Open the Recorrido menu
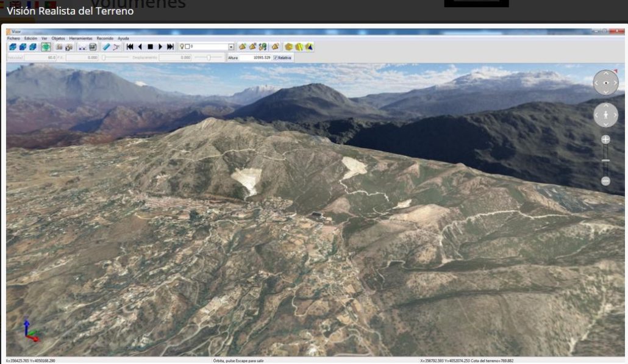Viewport: 628px width, 364px height. point(105,38)
